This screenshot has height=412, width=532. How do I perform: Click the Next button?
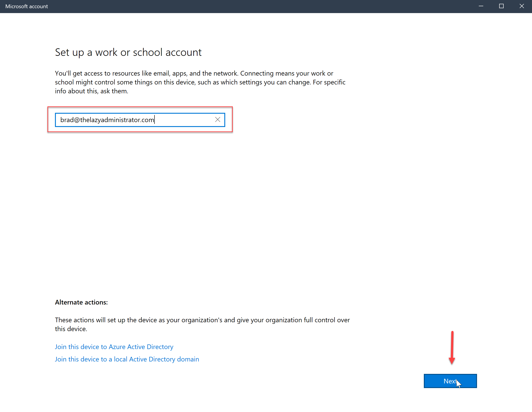click(x=450, y=381)
